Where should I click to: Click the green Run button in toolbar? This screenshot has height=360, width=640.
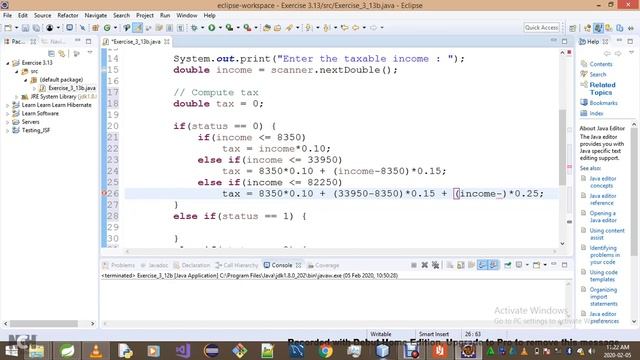[211, 28]
